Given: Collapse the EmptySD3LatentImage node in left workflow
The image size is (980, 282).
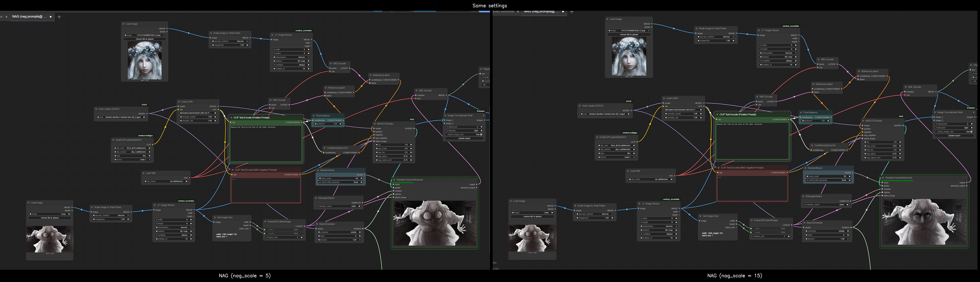Looking at the screenshot, I should click(265, 221).
